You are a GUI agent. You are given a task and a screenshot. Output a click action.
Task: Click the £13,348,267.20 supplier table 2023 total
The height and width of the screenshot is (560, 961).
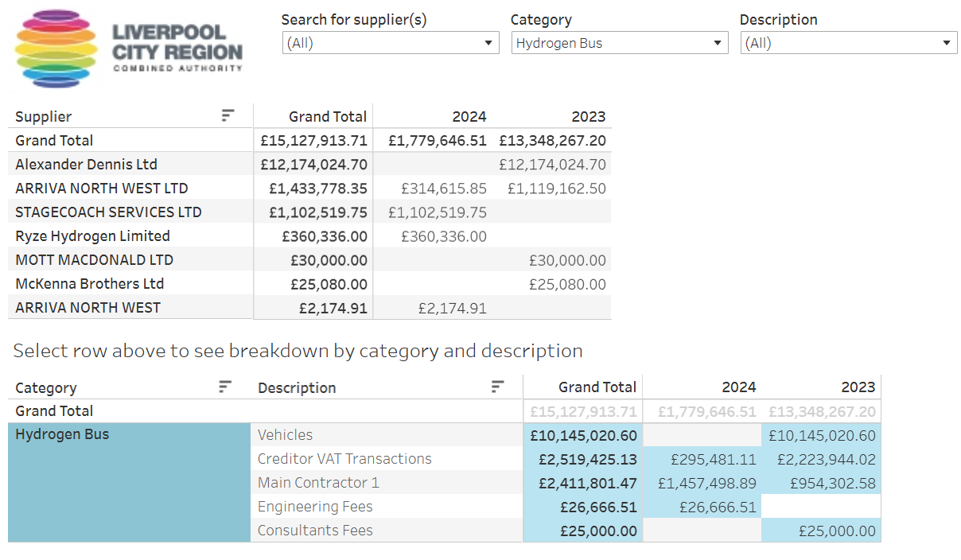point(553,141)
